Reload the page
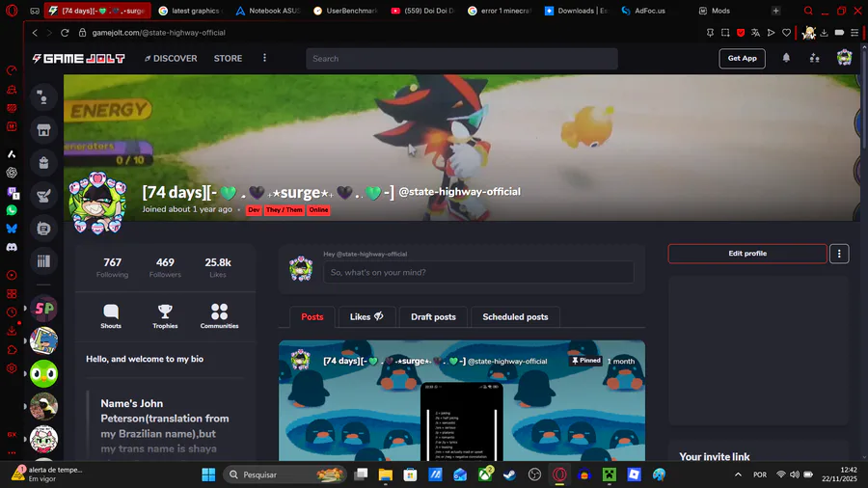This screenshot has width=868, height=488. 65,33
